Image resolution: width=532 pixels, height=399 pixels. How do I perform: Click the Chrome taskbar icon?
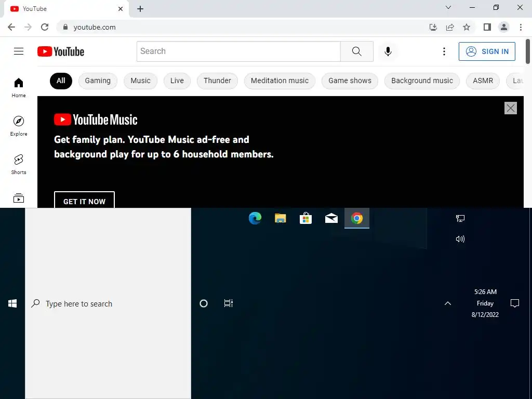(356, 218)
